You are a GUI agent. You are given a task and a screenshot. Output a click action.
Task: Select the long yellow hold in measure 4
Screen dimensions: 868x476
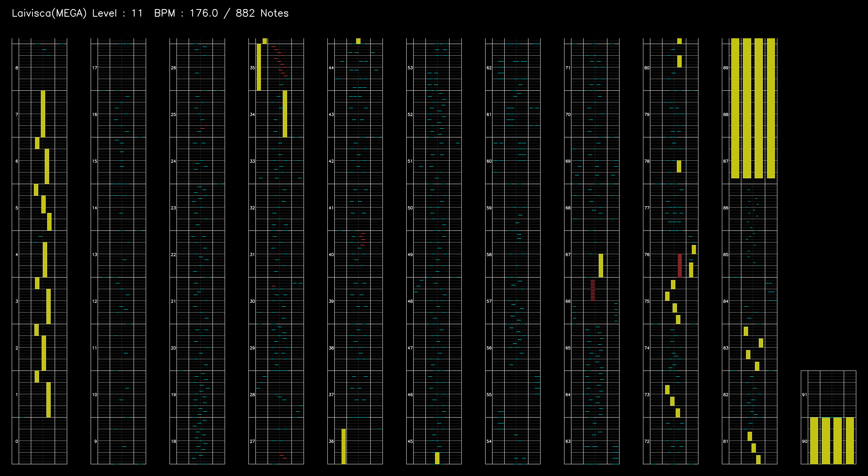point(45,260)
